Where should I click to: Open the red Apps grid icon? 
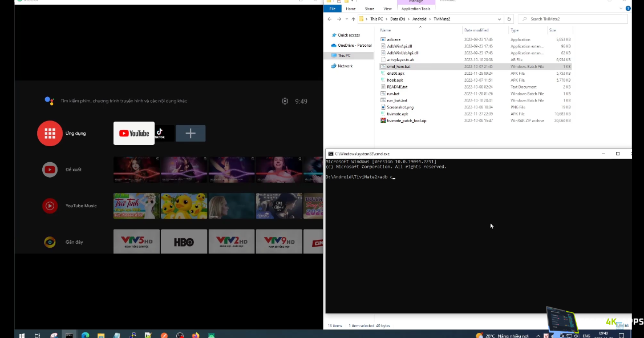click(50, 133)
